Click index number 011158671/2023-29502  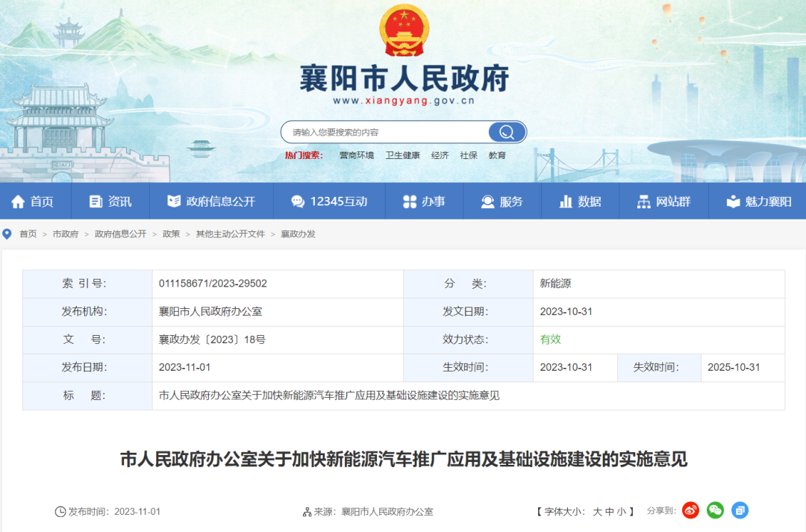pos(213,284)
